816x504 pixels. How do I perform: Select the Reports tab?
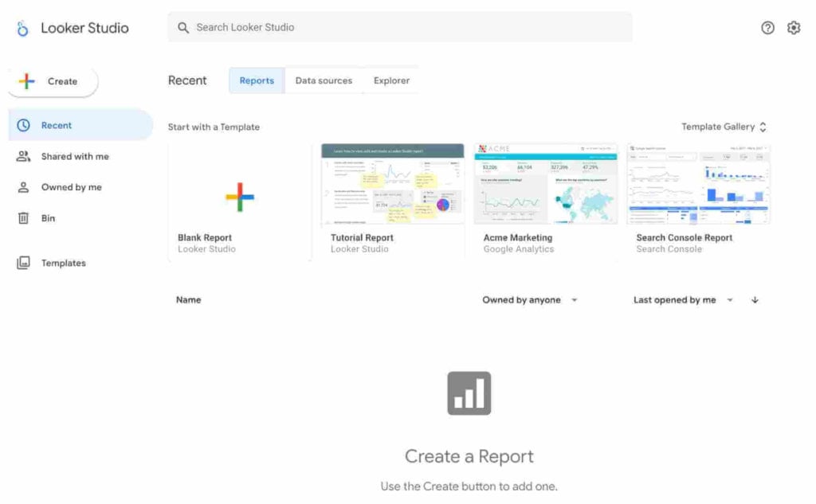[x=256, y=80]
